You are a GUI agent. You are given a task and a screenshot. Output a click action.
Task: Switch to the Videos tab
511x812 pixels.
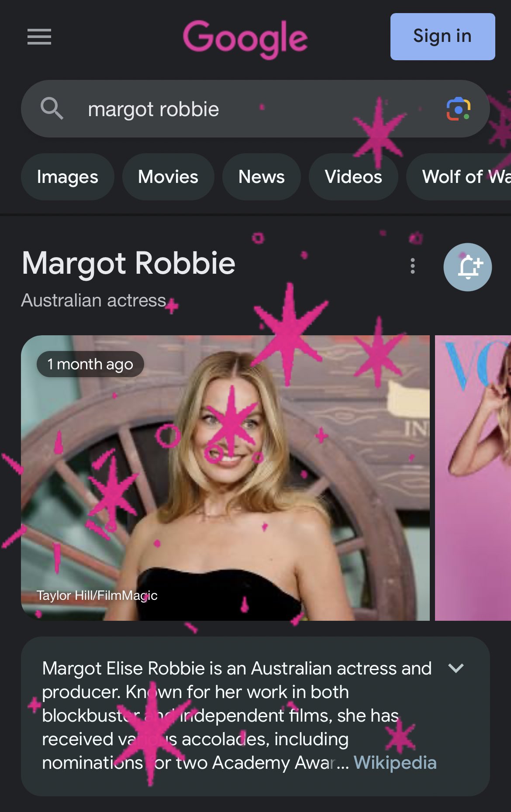point(353,177)
